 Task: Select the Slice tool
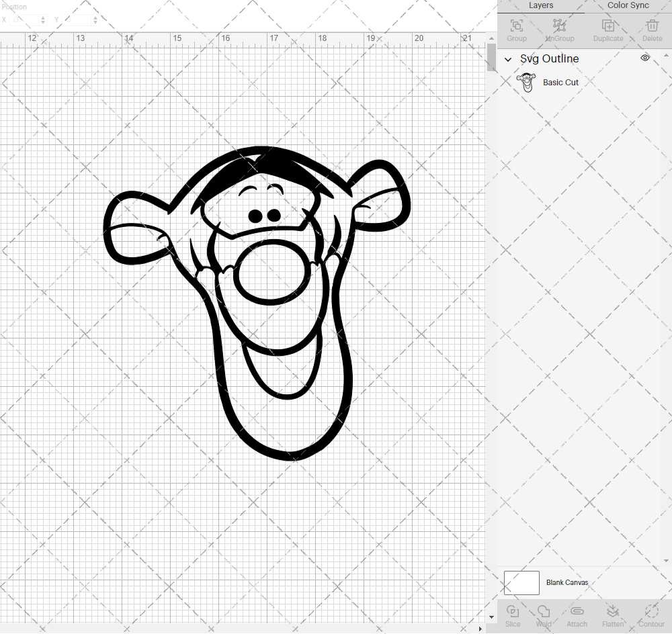(513, 615)
